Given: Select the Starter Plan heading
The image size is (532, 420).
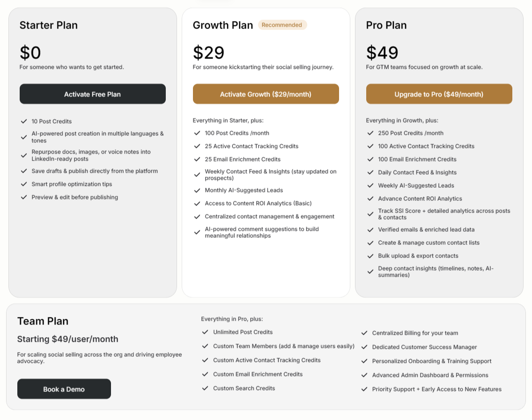Looking at the screenshot, I should 49,25.
